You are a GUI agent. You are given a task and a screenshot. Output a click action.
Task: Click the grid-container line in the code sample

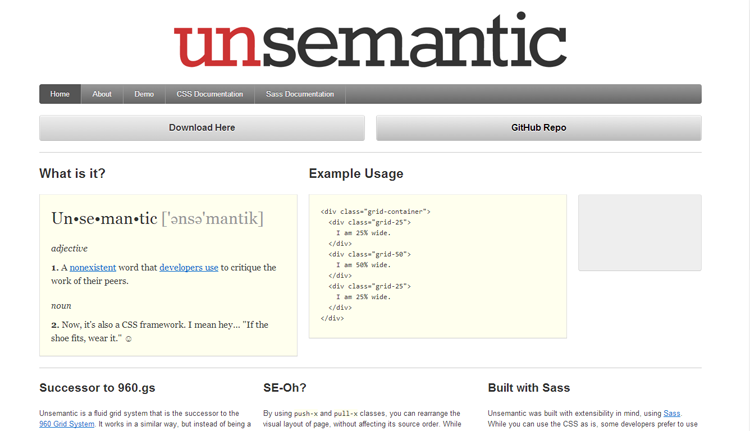(375, 211)
